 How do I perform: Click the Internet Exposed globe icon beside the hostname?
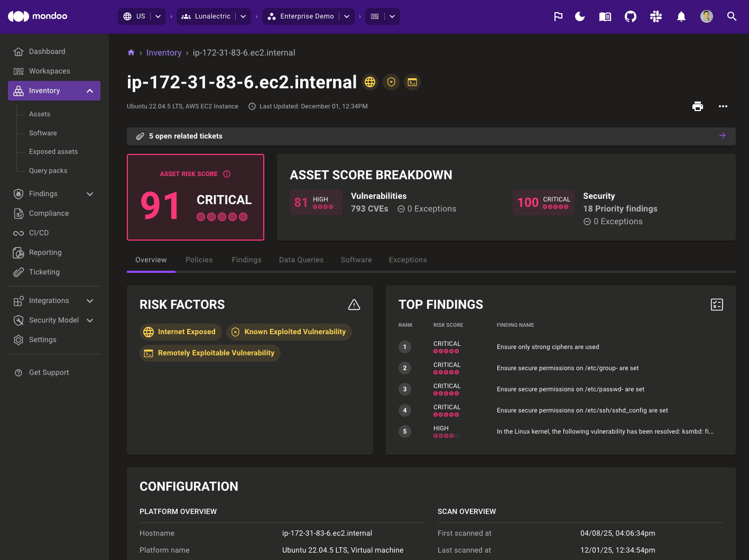click(x=370, y=82)
